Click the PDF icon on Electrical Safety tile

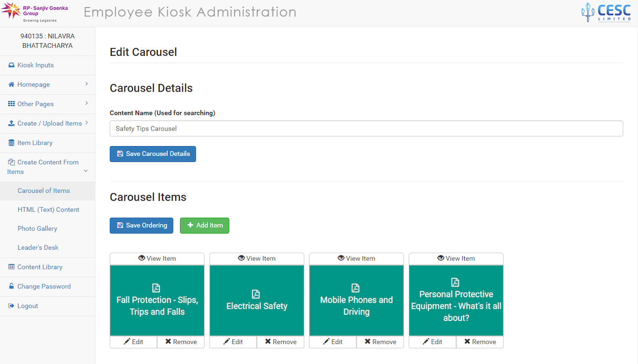pyautogui.click(x=256, y=294)
